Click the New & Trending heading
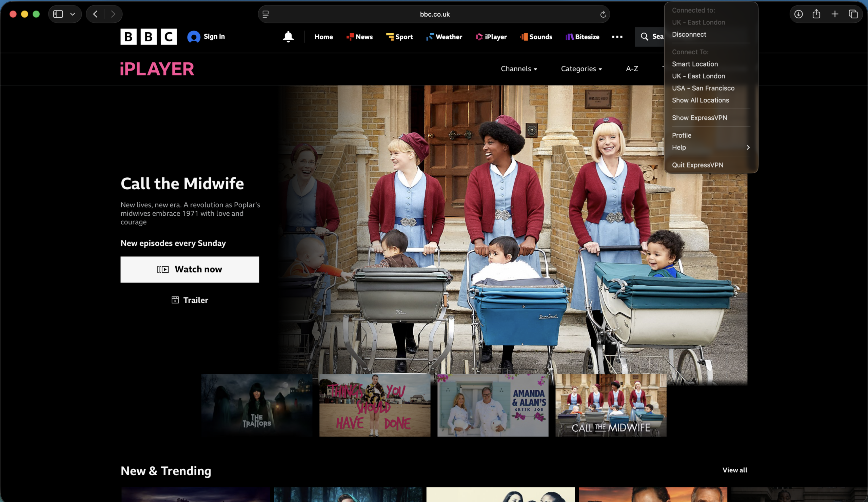 166,471
